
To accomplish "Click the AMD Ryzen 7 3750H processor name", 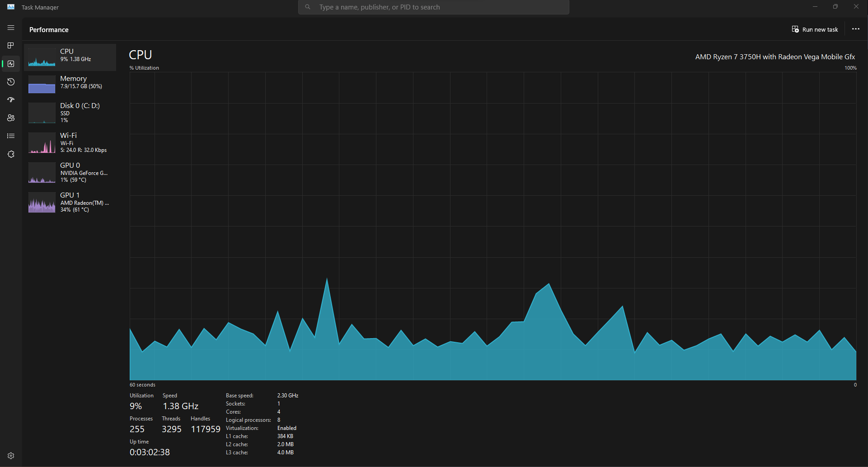I will click(x=775, y=57).
